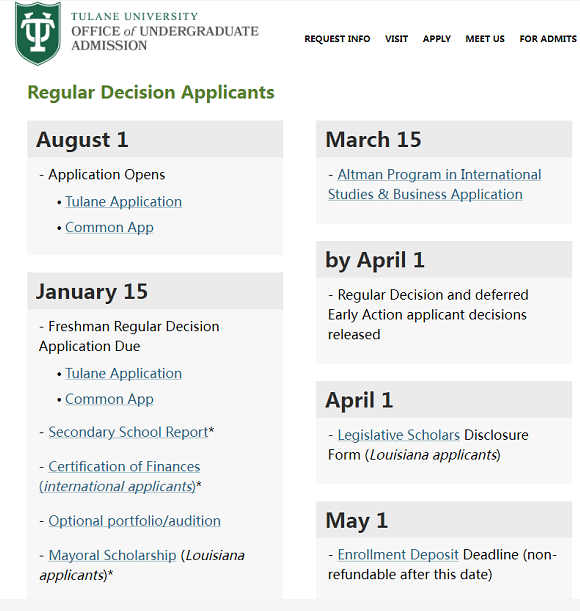
Task: Select the 'by April 1' date heading
Action: coord(375,260)
